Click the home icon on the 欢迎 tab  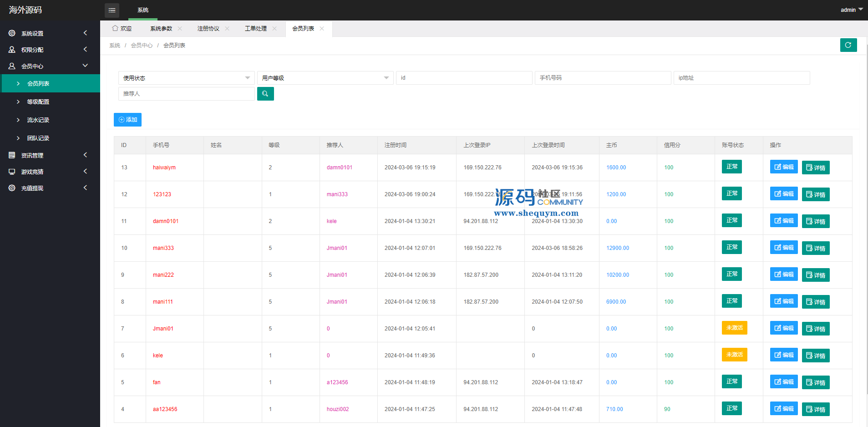point(115,28)
